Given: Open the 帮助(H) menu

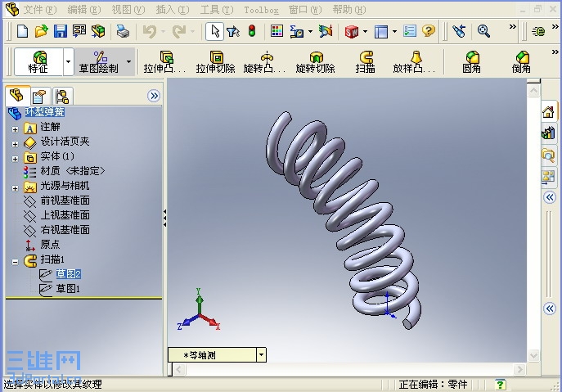Looking at the screenshot, I should tap(349, 10).
